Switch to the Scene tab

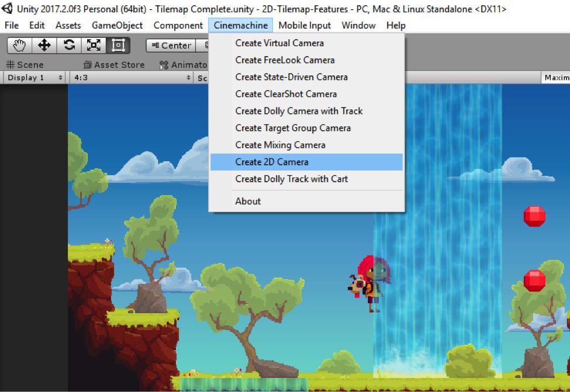click(x=25, y=65)
